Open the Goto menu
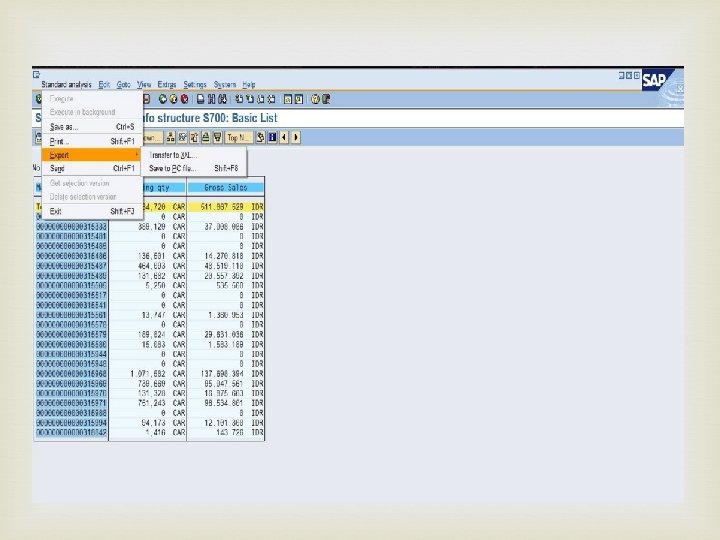 124,84
